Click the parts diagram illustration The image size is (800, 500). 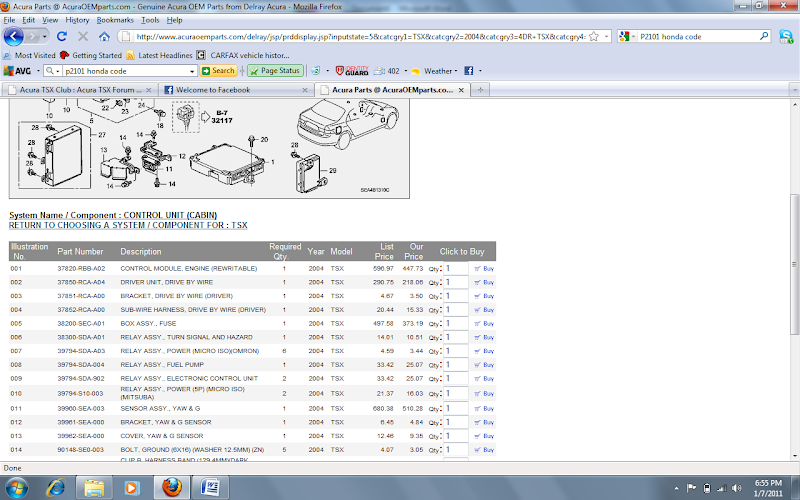(209, 148)
